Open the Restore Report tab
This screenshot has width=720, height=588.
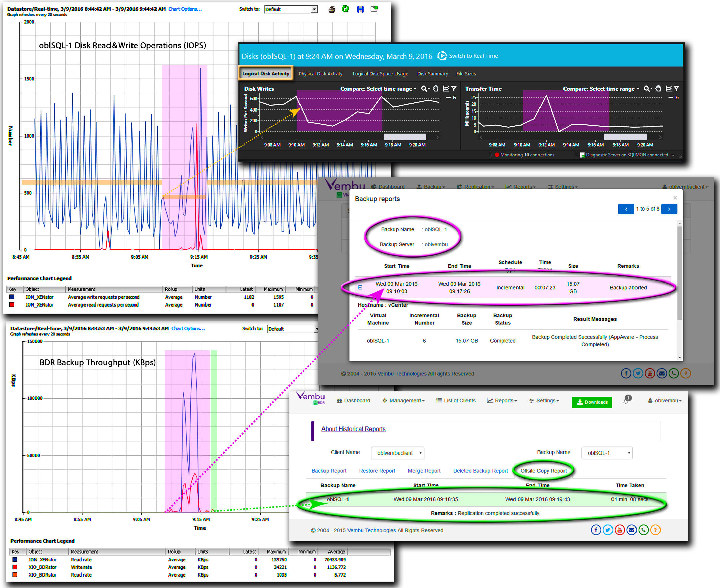pyautogui.click(x=377, y=471)
